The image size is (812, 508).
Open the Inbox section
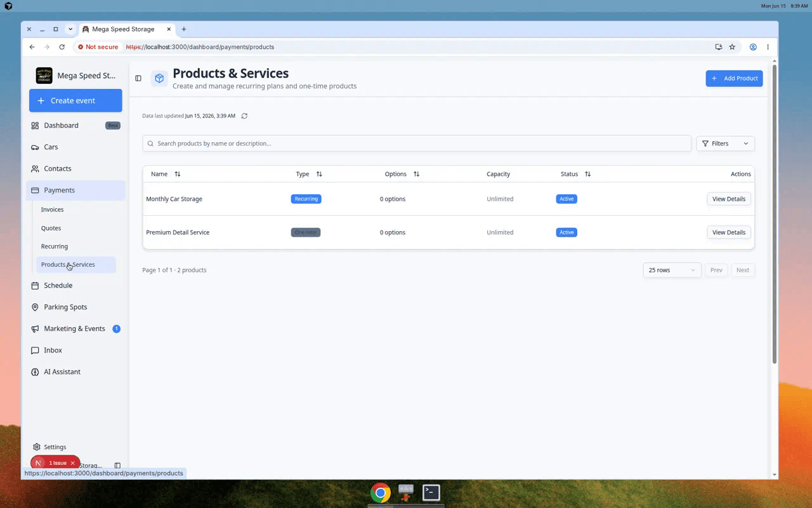[75, 351]
